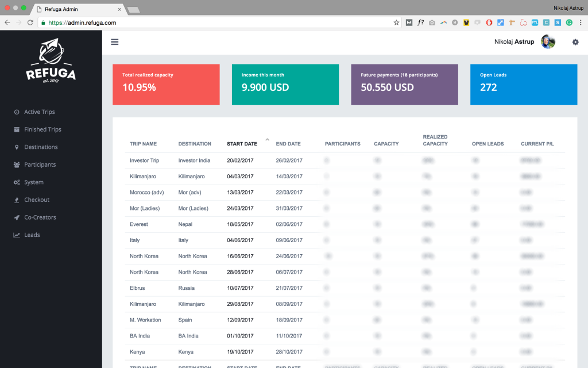Sort table by End Date column
Screen dimensions: 588x368
click(x=288, y=144)
